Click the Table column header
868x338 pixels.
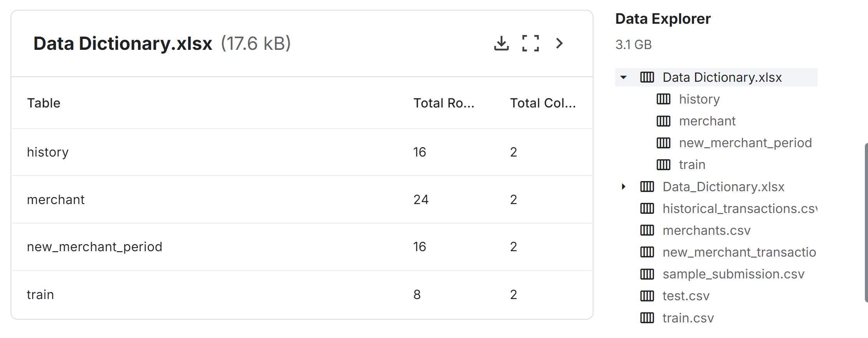[44, 103]
